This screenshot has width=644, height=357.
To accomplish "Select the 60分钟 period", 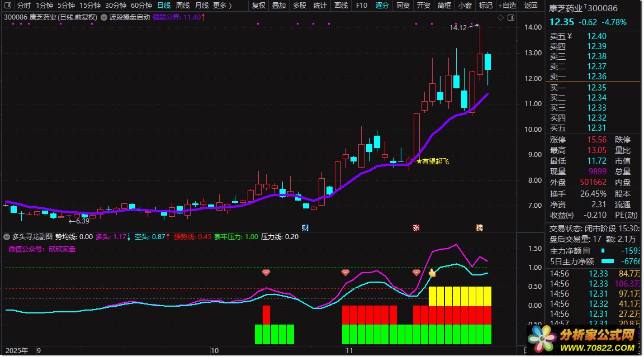I will 141,6.
